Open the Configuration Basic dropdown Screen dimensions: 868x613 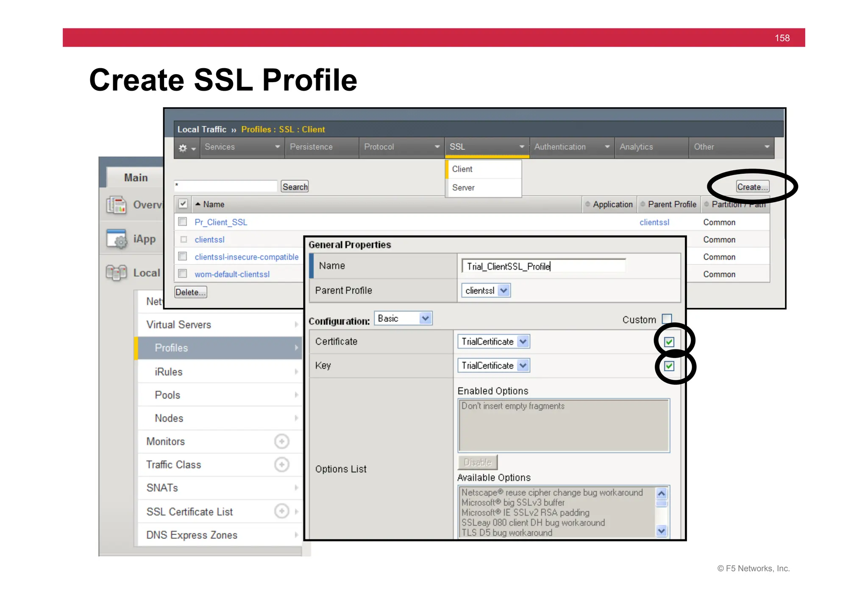pos(403,319)
